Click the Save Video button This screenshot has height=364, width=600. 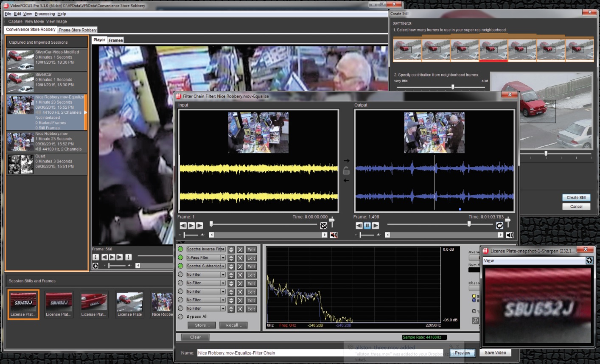pos(495,353)
